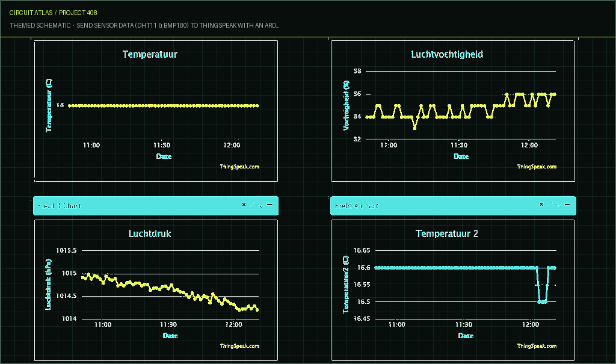This screenshot has width=616, height=364.
Task: Click the 12:00 tick in Luchtvochtigheid chart
Action: (x=529, y=145)
